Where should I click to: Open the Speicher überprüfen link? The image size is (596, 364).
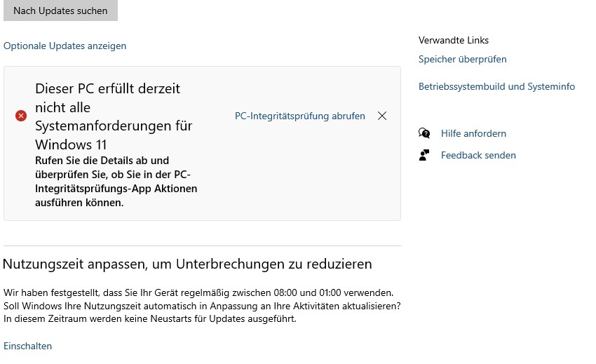pyautogui.click(x=462, y=59)
